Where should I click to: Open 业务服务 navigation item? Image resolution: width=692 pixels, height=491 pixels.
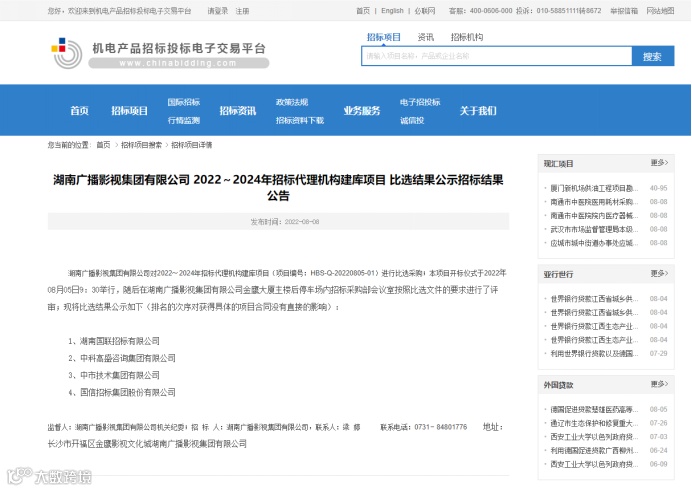click(x=362, y=111)
